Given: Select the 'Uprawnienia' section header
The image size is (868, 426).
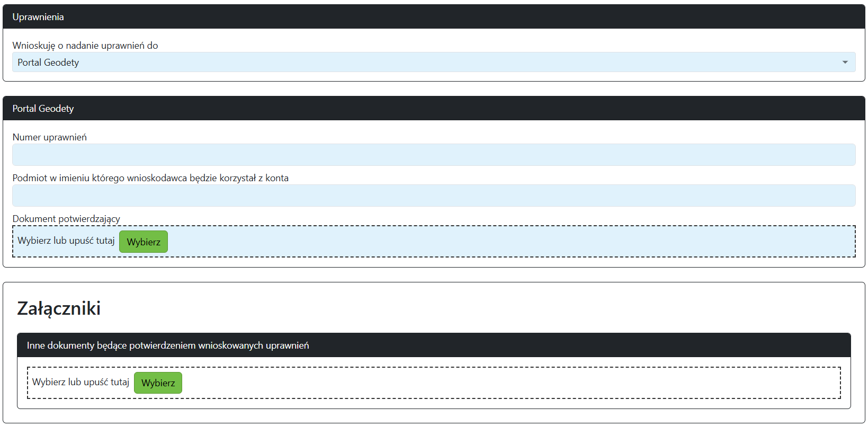Looking at the screenshot, I should tap(38, 17).
